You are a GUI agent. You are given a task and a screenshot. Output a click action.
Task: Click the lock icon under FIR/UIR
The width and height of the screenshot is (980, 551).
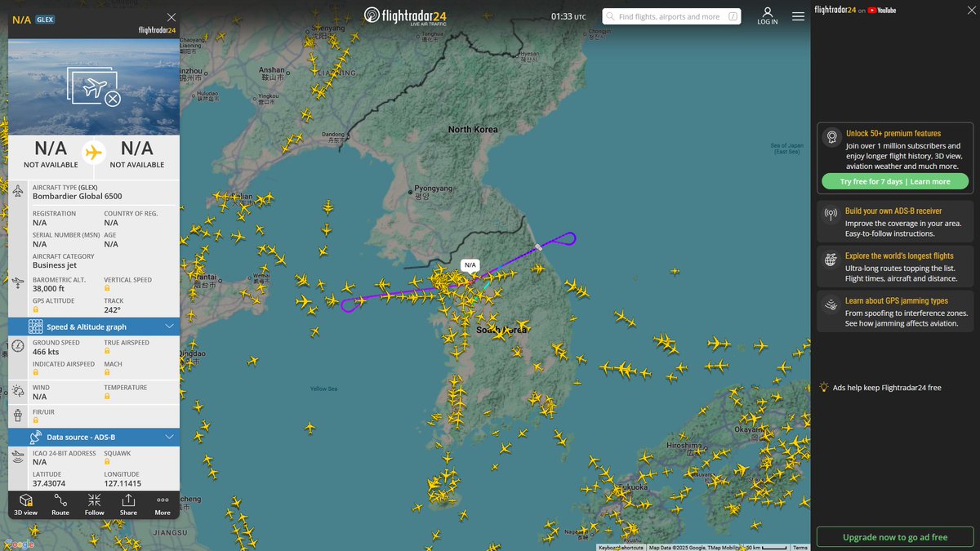(x=36, y=421)
